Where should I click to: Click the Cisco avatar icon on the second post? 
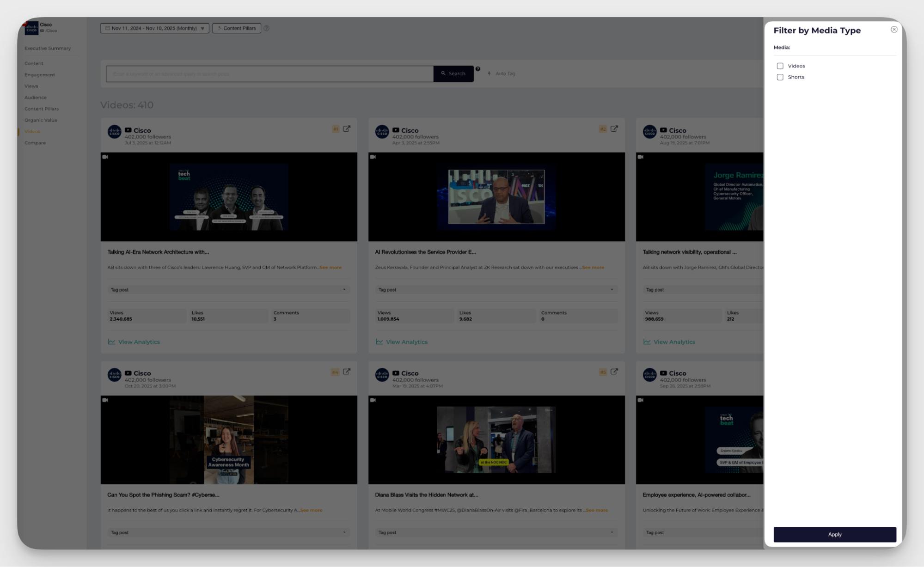(x=382, y=132)
